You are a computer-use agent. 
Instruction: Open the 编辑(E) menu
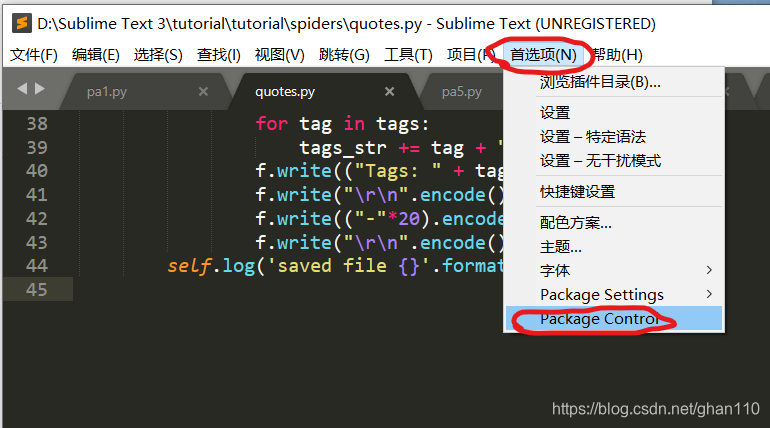click(96, 54)
